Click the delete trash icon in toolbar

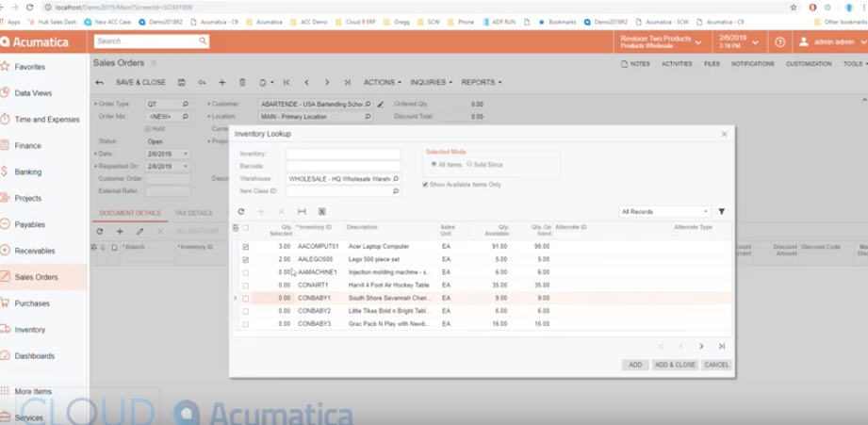[242, 82]
